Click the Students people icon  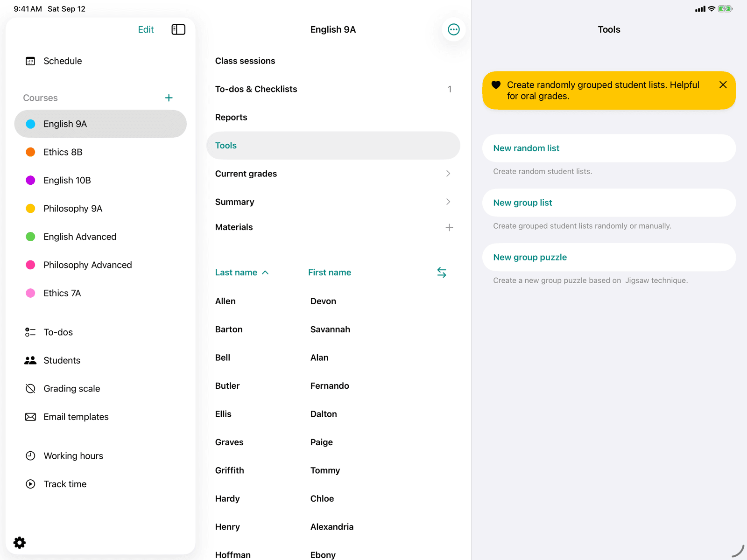[x=30, y=360]
